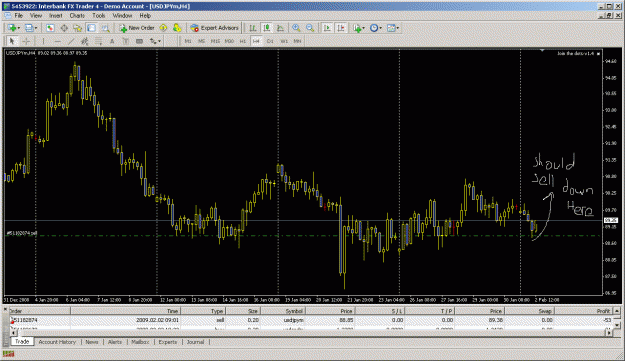625x361 pixels.
Task: Switch to the News tab
Action: coord(92,342)
